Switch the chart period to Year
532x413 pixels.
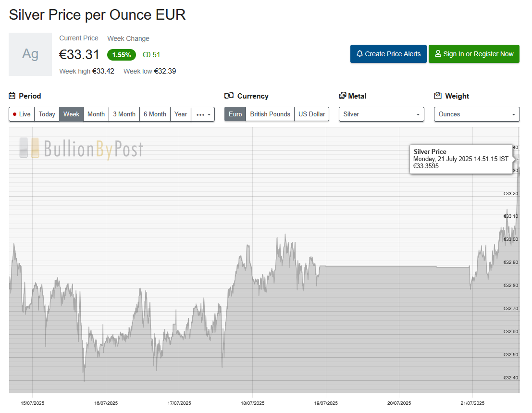pyautogui.click(x=181, y=114)
